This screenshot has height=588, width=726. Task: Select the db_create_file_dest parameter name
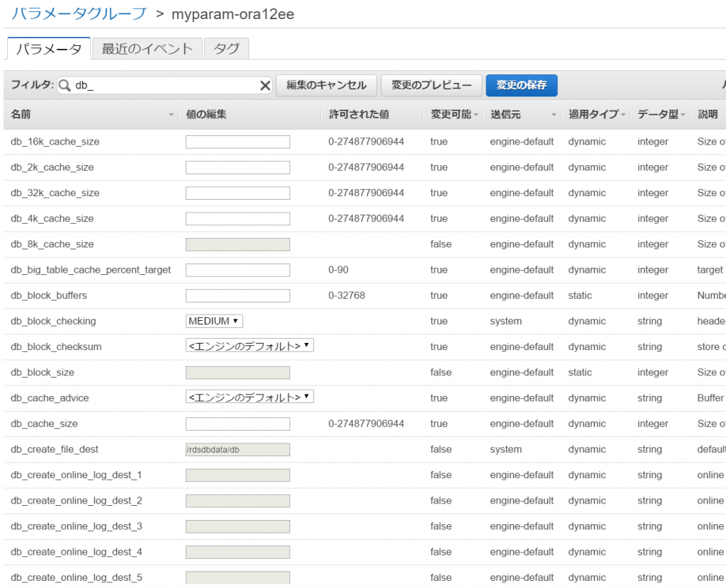point(55,449)
